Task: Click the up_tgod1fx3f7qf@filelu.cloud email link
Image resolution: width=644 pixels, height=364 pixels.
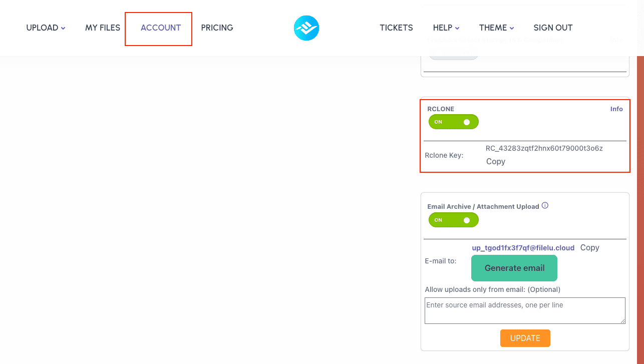Action: [523, 248]
